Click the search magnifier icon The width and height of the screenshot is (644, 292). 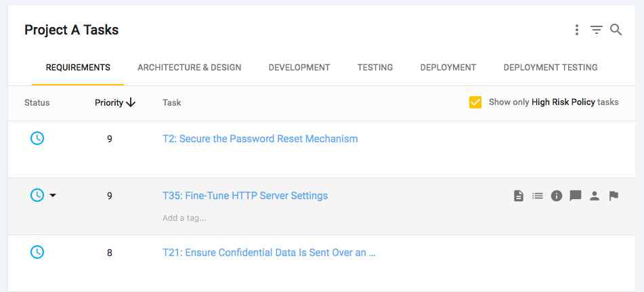coord(616,30)
